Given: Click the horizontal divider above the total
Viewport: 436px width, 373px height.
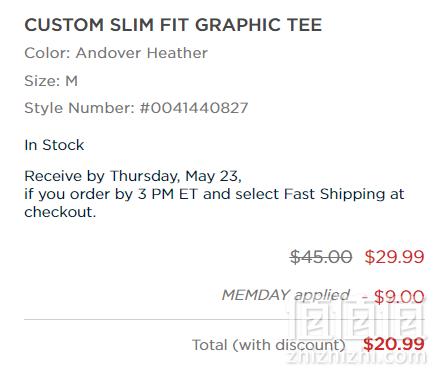Looking at the screenshot, I should pyautogui.click(x=224, y=319).
